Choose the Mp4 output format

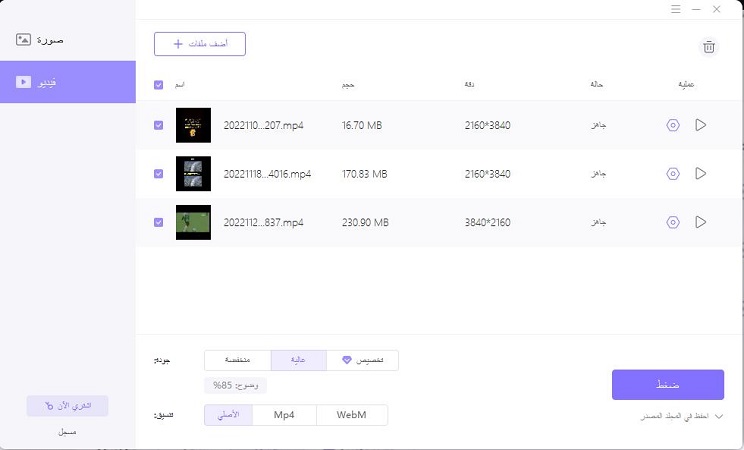tap(285, 415)
